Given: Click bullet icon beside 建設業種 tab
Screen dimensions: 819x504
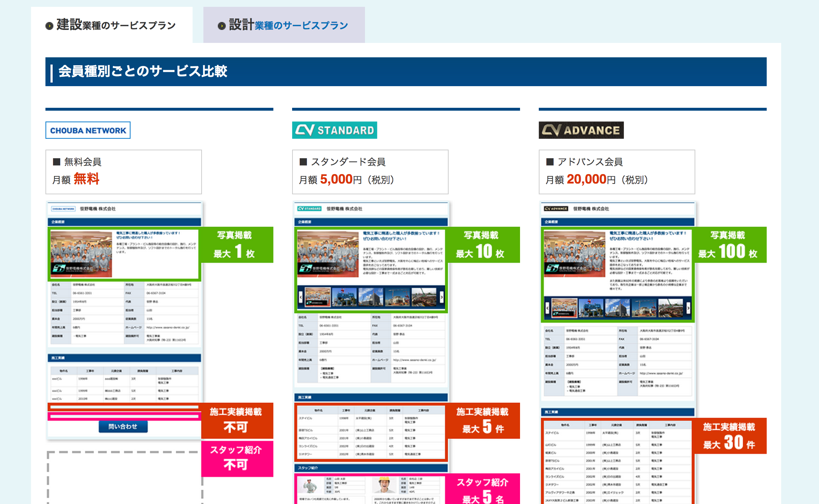Looking at the screenshot, I should point(49,26).
